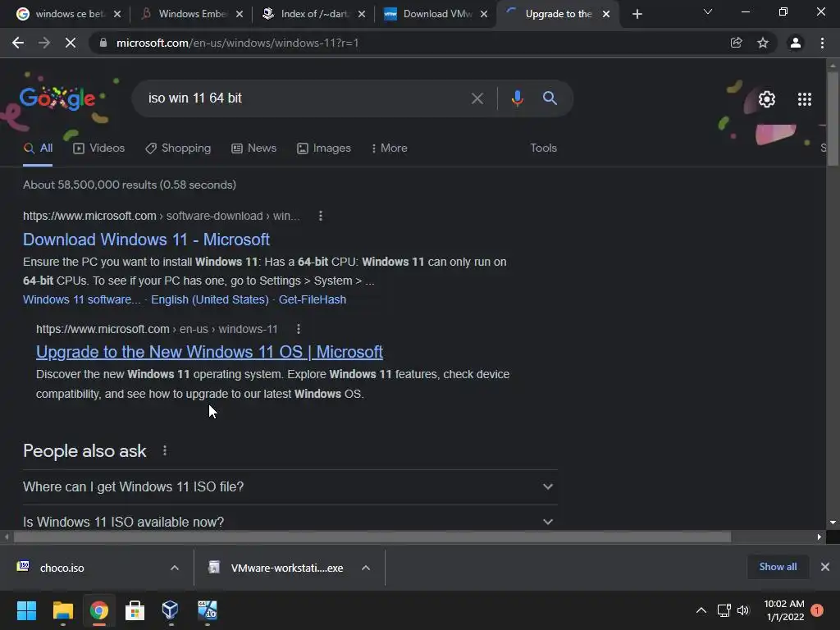
Task: Open options for the Download Windows 11 result
Action: pos(321,216)
